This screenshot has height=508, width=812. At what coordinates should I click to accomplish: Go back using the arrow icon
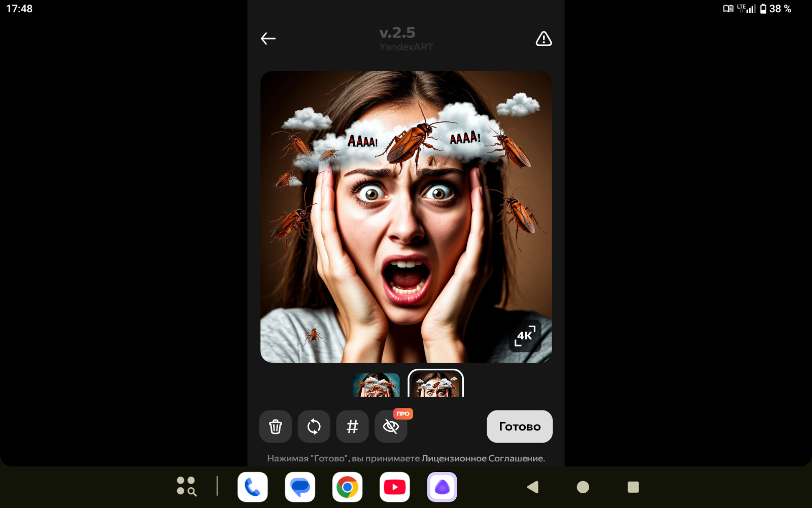click(268, 39)
